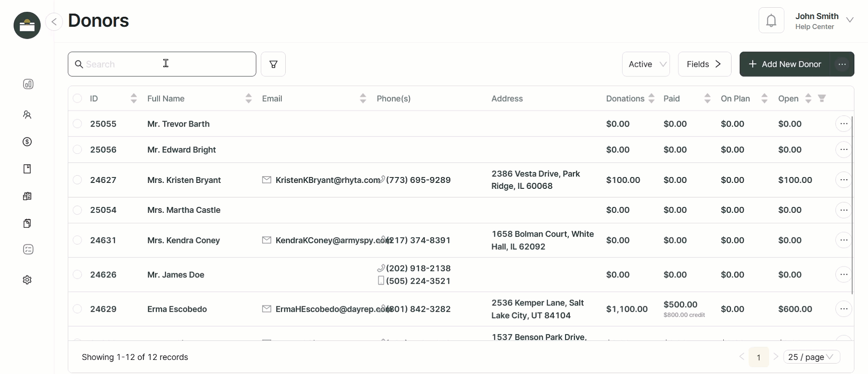
Task: Open donors people icon in sidebar
Action: click(27, 115)
